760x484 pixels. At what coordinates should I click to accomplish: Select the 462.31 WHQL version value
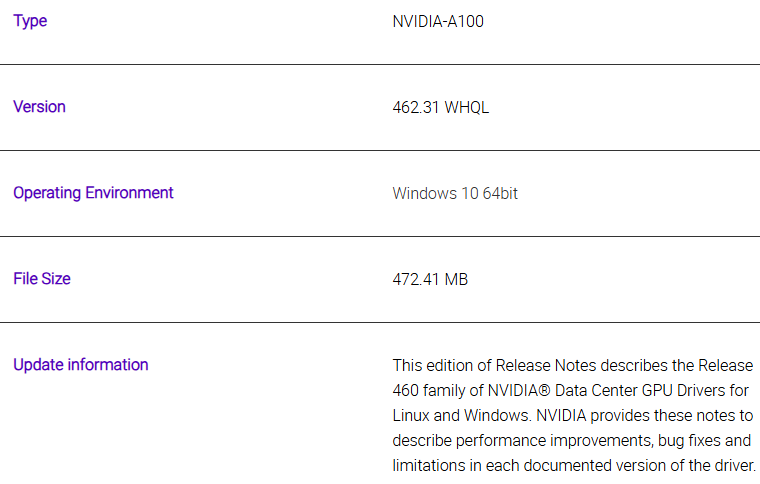[x=441, y=107]
